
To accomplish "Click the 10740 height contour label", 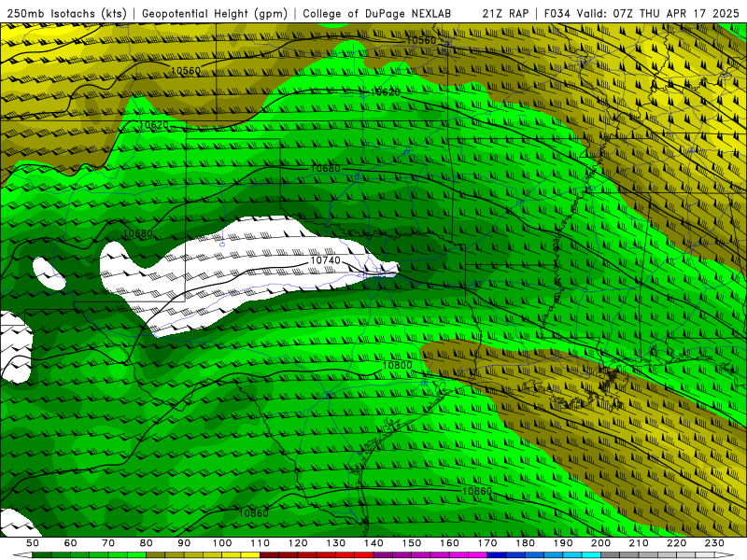I will click(x=325, y=260).
